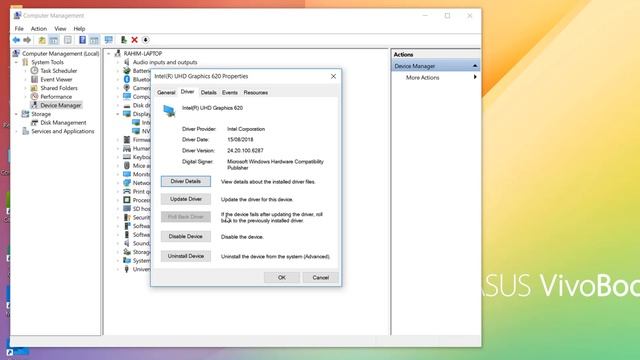Click the Batteries category icon
The image size is (640, 360).
pos(127,71)
